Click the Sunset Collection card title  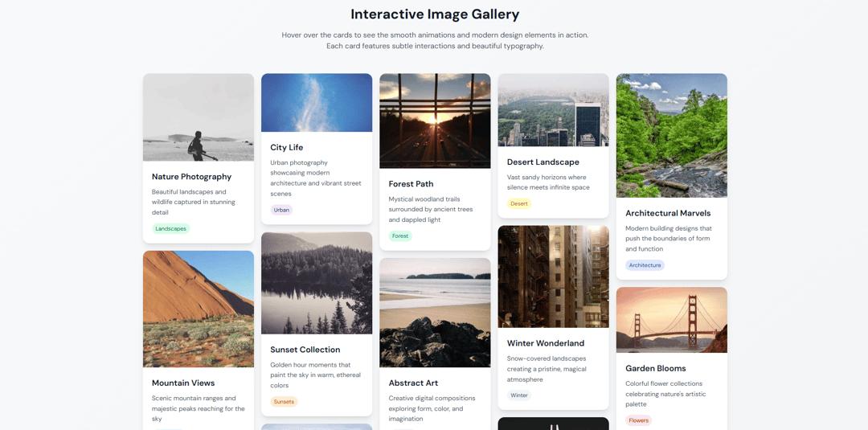(305, 350)
